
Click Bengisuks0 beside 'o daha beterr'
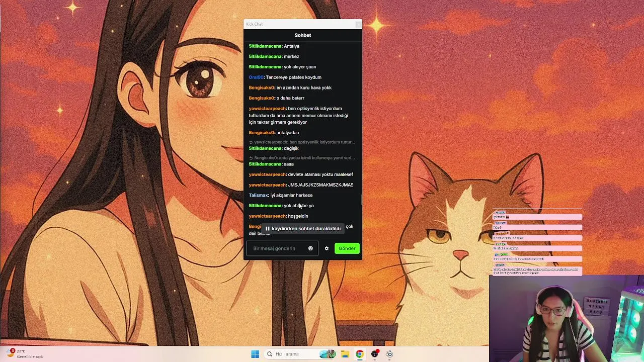pos(262,98)
